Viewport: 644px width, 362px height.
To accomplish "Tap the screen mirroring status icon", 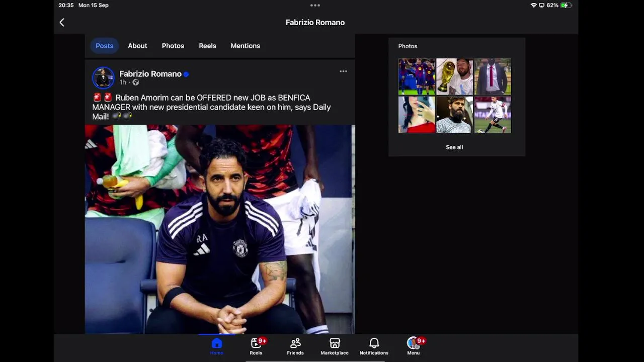I will click(x=542, y=5).
